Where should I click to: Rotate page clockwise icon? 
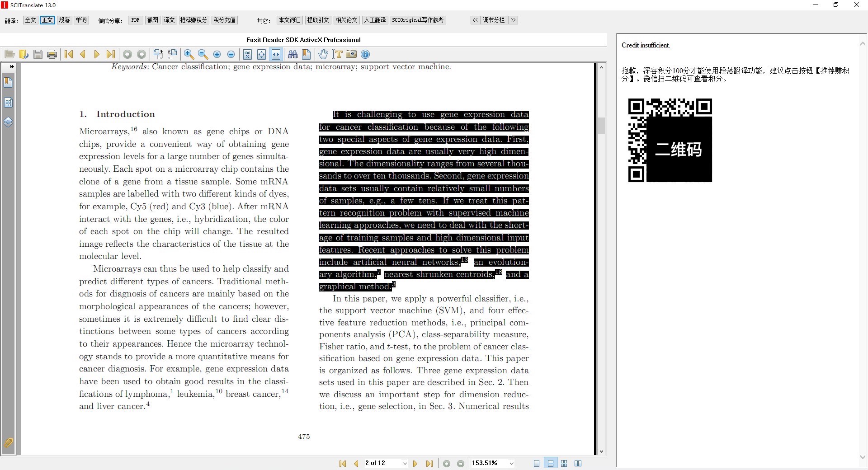[x=158, y=54]
